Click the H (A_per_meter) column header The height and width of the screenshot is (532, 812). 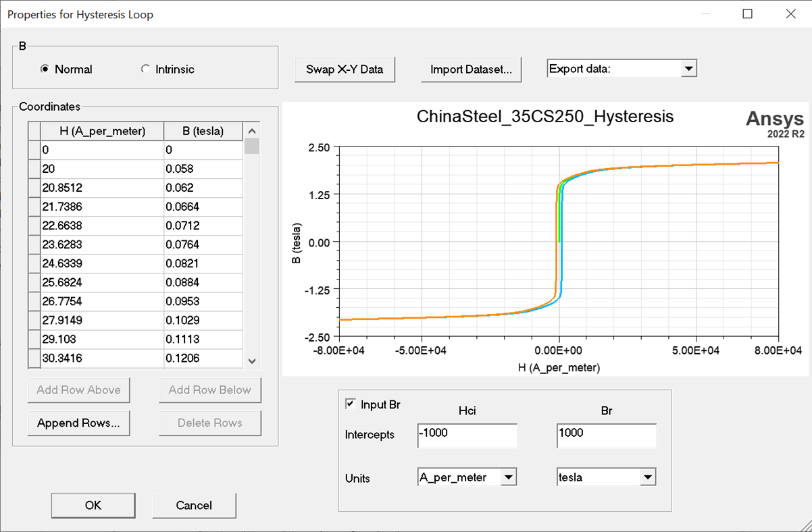point(102,131)
